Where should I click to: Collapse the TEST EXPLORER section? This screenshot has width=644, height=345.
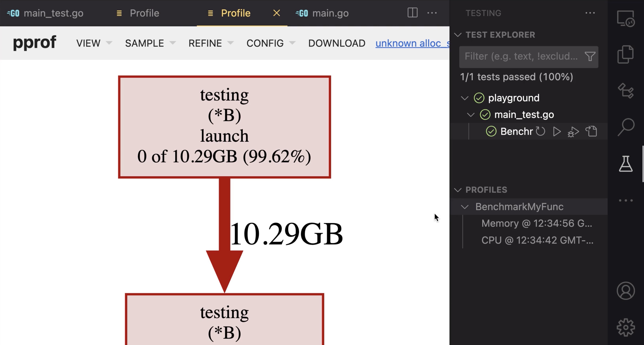[458, 35]
